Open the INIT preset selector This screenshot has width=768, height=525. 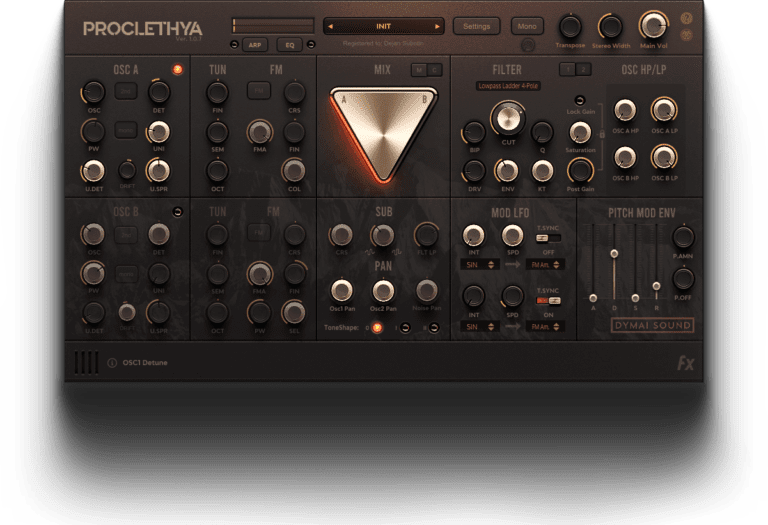[x=384, y=26]
